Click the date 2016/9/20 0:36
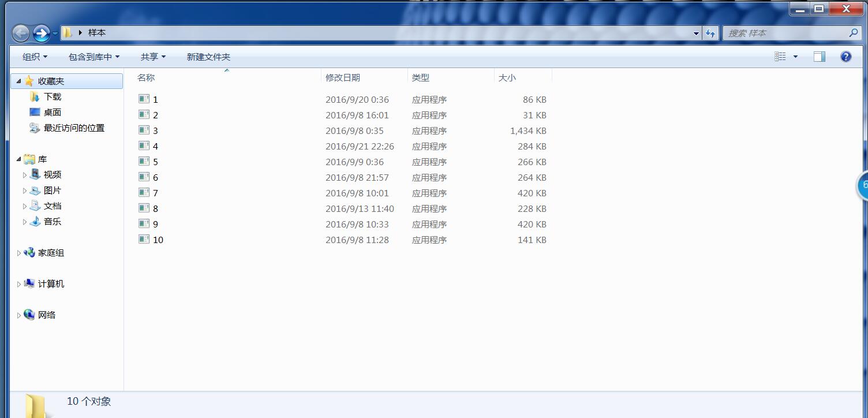 [357, 100]
